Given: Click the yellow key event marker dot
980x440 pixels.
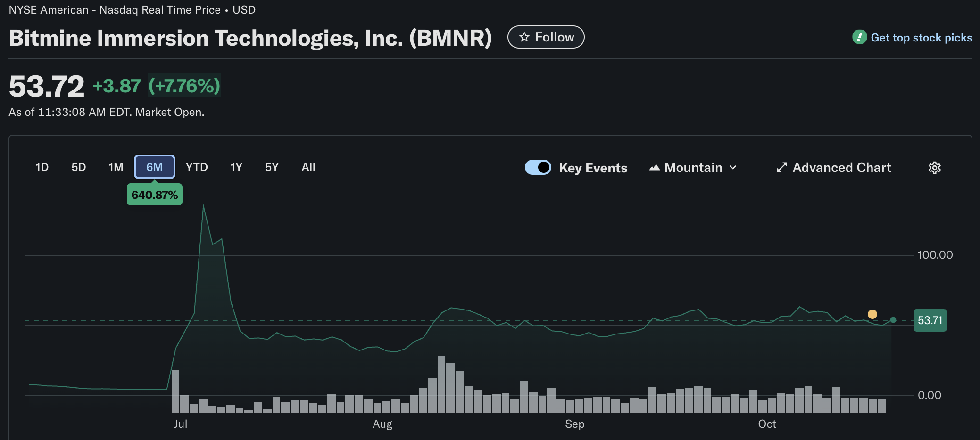Looking at the screenshot, I should (872, 314).
